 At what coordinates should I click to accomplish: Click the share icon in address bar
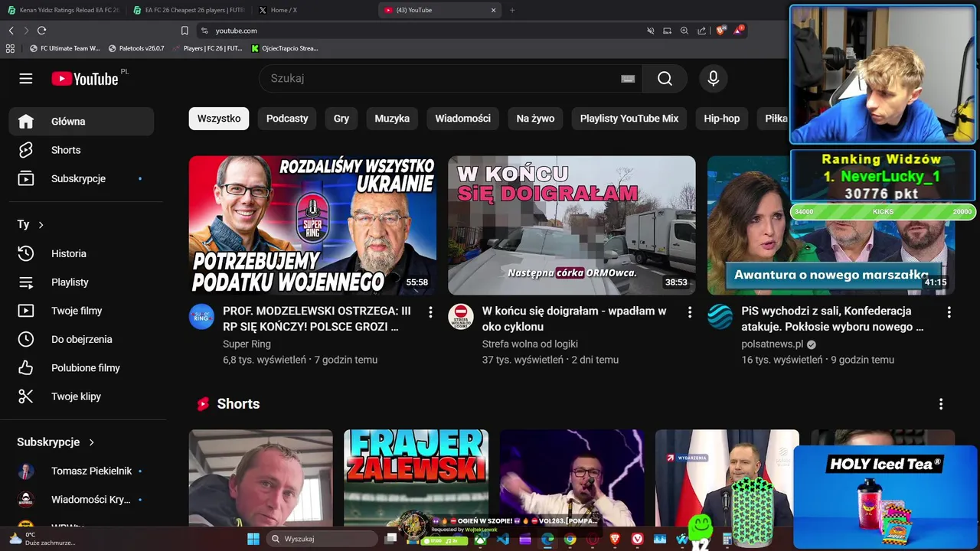click(702, 31)
